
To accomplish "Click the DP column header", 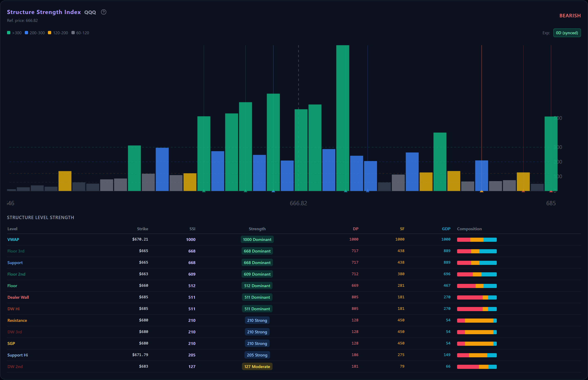I will (355, 229).
